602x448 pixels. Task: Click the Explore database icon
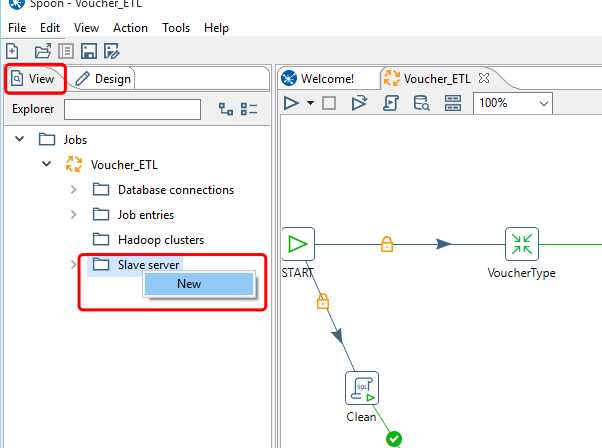pos(421,103)
